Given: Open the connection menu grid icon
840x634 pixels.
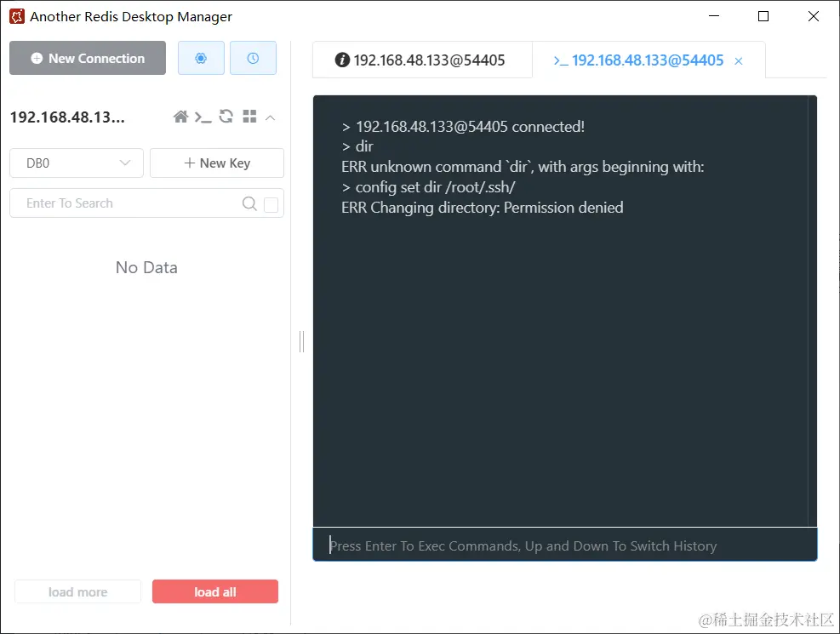Looking at the screenshot, I should tap(249, 117).
